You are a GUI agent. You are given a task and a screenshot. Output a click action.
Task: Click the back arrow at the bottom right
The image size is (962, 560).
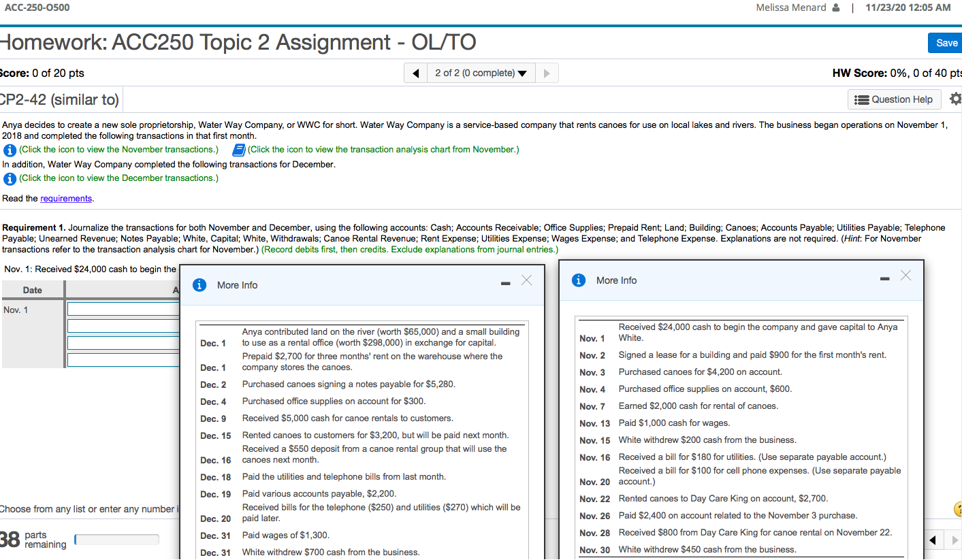(x=933, y=540)
